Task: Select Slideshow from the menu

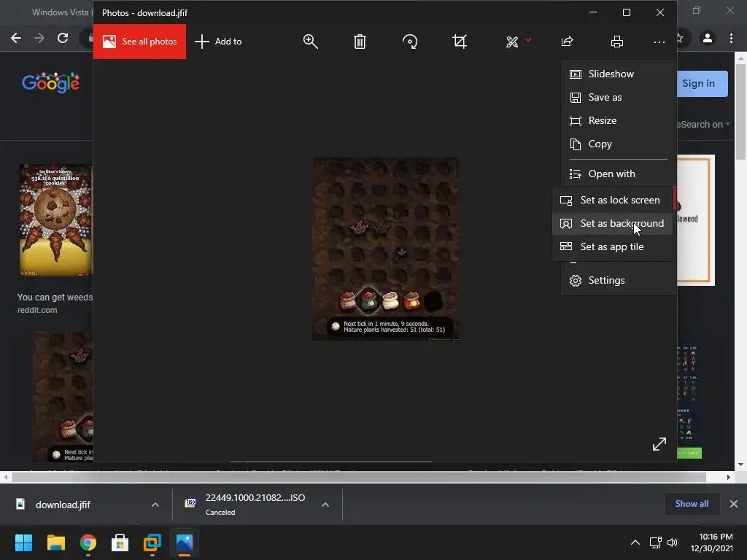Action: pos(618,74)
